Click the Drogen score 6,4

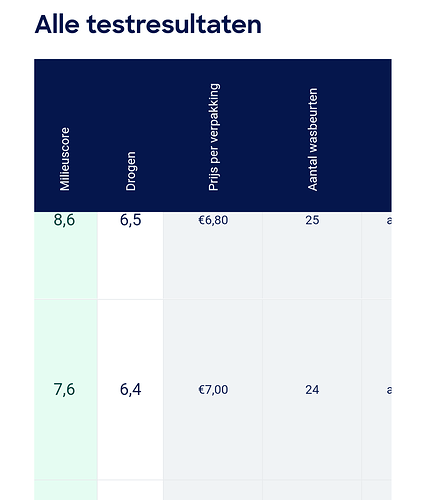131,389
